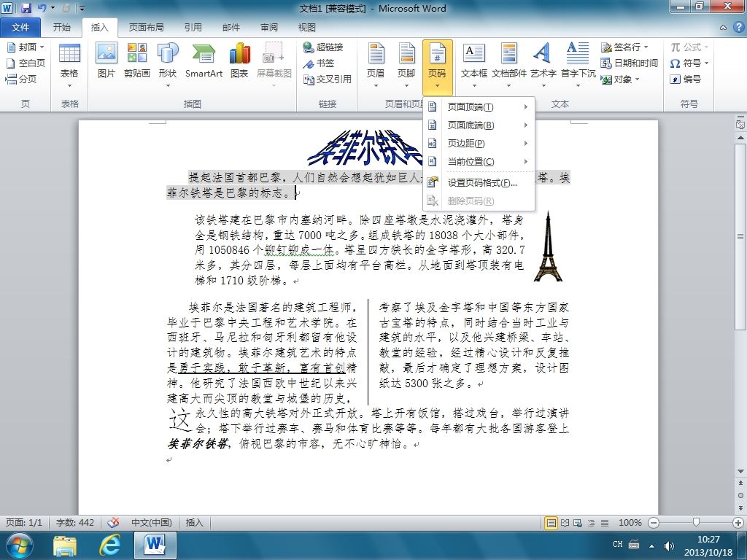The height and width of the screenshot is (560, 747).
Task: Click the zoom in plus button
Action: [738, 523]
